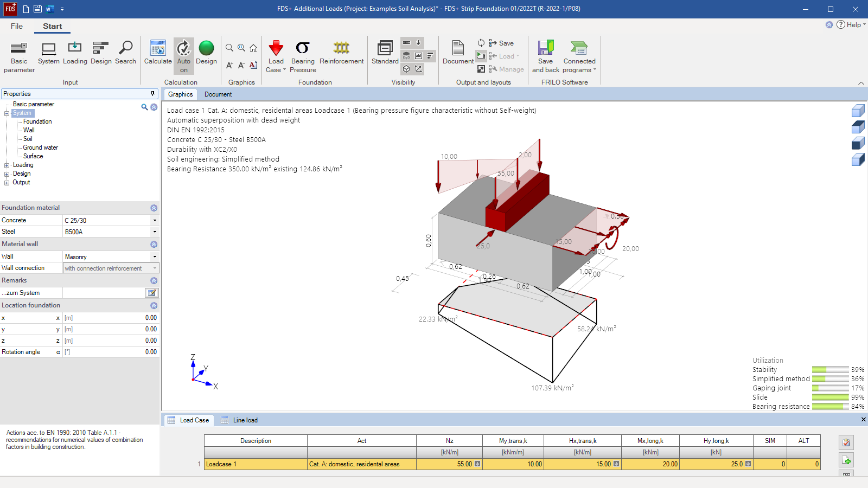Toggle load arrows visibility

pos(418,43)
